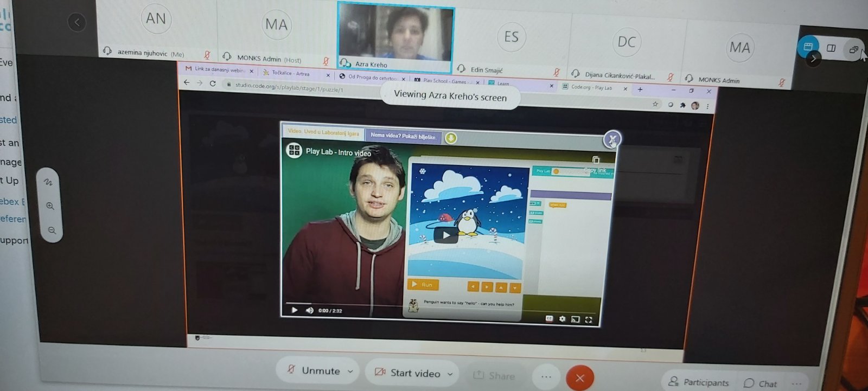Click the red leave meeting button

tap(579, 378)
